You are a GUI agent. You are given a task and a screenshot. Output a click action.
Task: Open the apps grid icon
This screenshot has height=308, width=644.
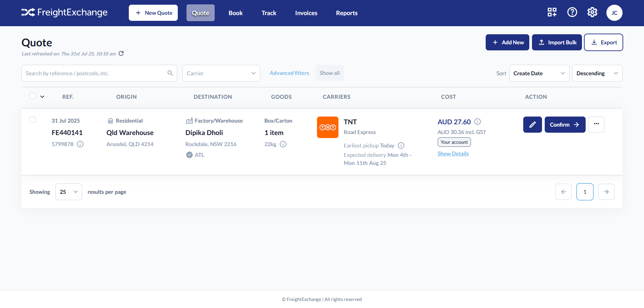click(x=552, y=12)
